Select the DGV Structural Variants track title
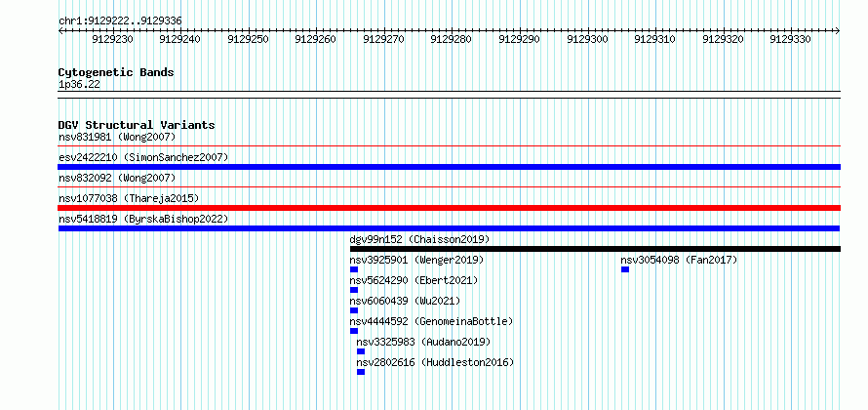 137,125
